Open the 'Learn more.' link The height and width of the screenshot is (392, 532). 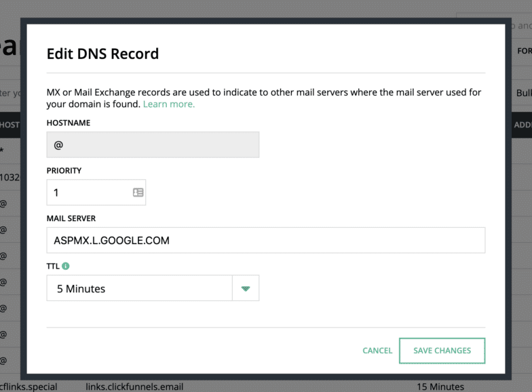click(x=168, y=104)
